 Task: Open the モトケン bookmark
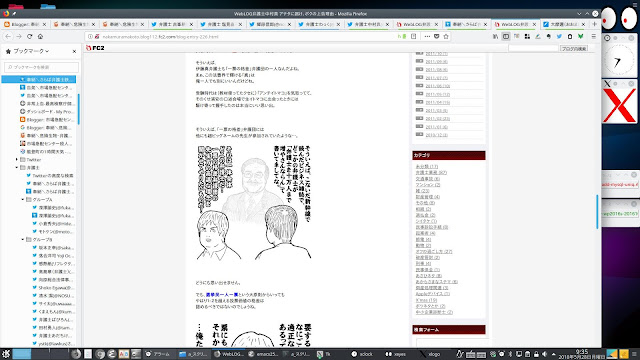pos(53,231)
